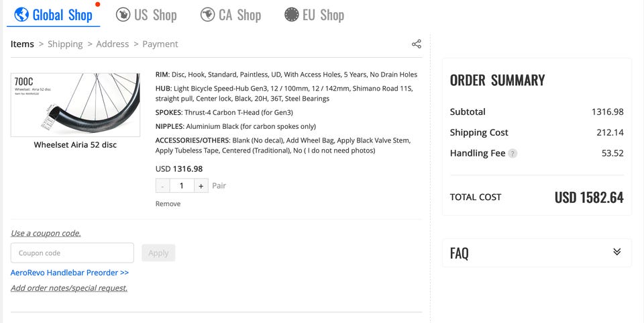The height and width of the screenshot is (323, 644).
Task: Click the Apply coupon button
Action: pyautogui.click(x=158, y=253)
